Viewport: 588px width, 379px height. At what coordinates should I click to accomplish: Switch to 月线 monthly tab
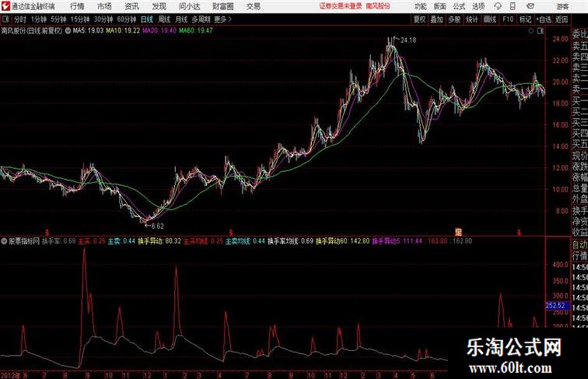pyautogui.click(x=181, y=19)
